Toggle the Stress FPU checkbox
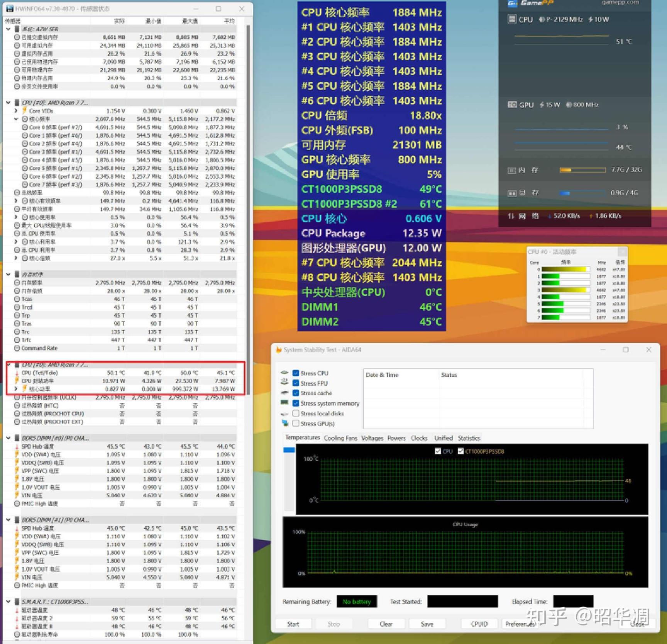The width and height of the screenshot is (667, 644). (296, 383)
